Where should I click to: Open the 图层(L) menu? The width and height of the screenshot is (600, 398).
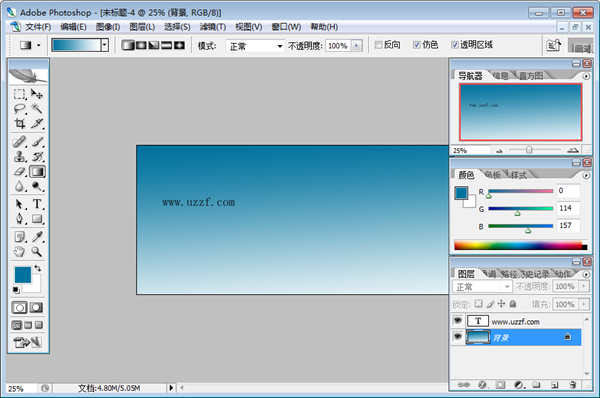(x=142, y=27)
